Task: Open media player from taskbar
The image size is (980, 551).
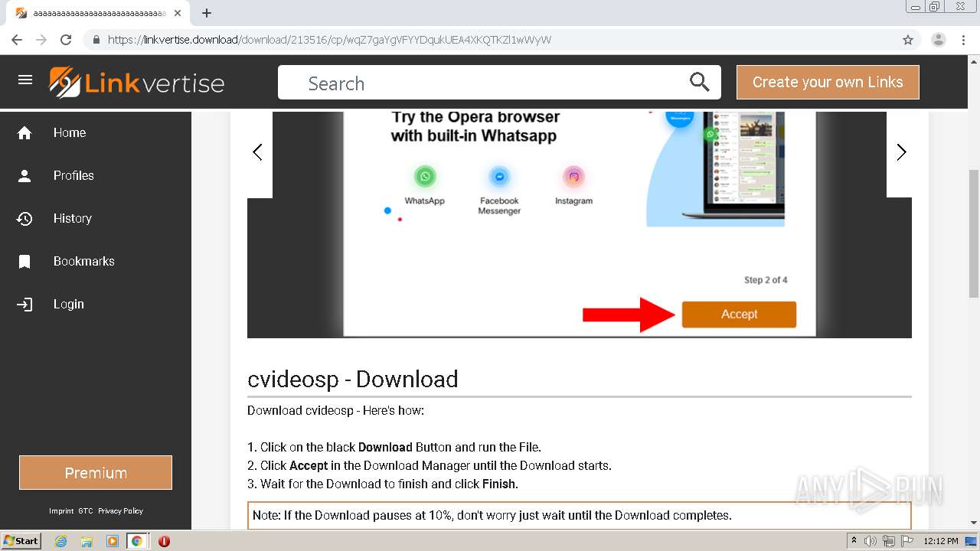Action: click(112, 541)
